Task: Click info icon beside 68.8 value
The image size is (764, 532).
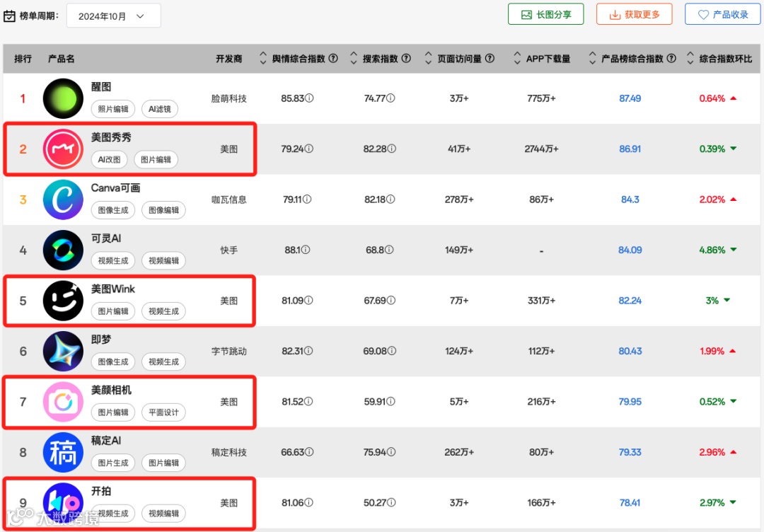Action: [389, 250]
